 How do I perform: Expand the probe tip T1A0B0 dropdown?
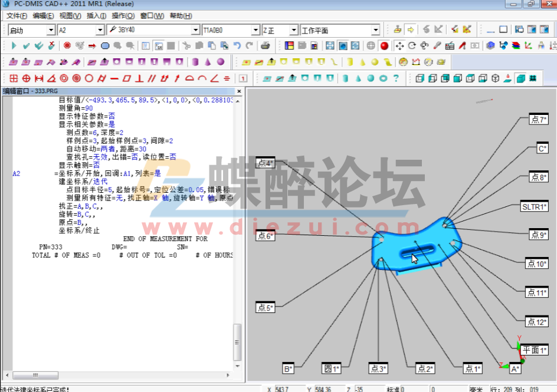pos(257,29)
